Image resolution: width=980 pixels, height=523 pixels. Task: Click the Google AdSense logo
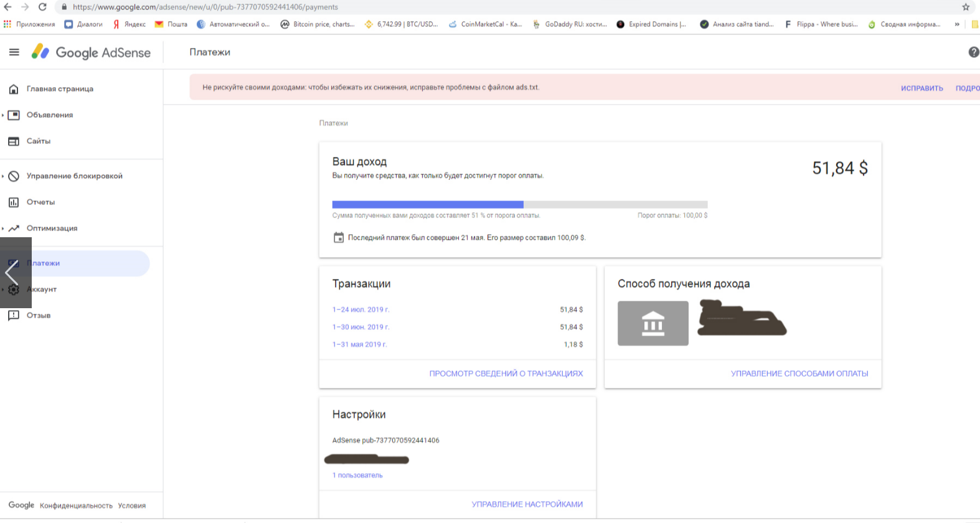click(x=91, y=52)
